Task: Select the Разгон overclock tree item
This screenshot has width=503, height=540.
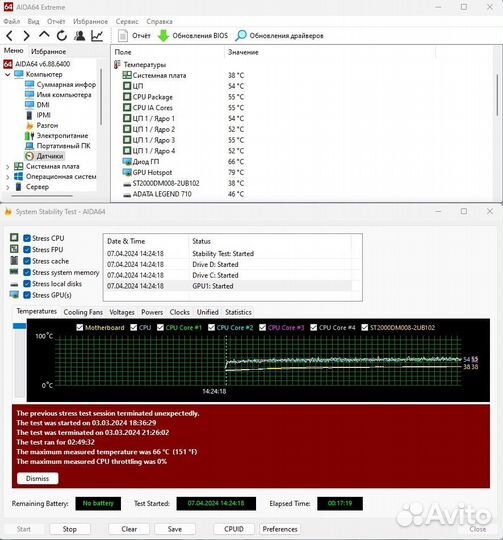Action: point(42,125)
